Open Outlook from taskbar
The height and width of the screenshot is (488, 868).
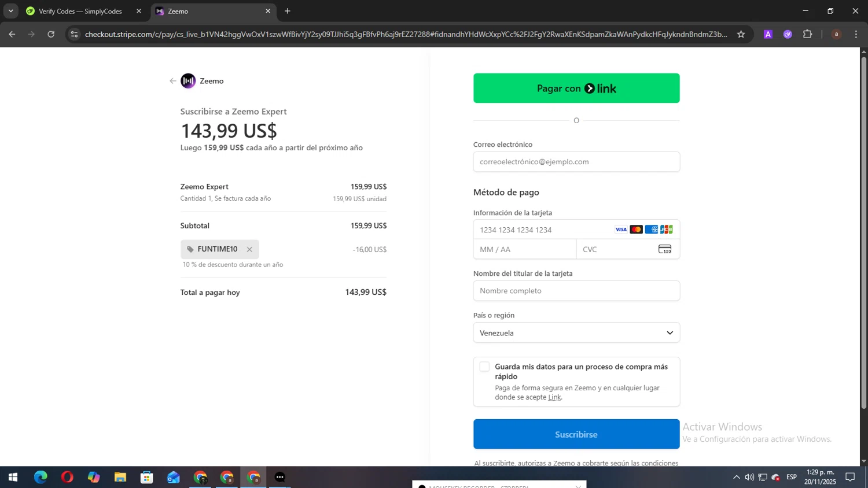(x=174, y=477)
